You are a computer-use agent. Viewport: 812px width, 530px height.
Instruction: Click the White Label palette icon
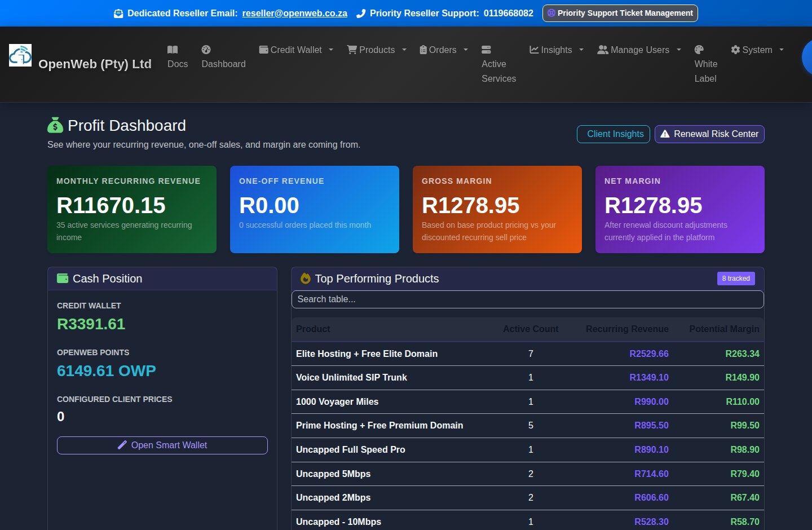click(x=699, y=50)
